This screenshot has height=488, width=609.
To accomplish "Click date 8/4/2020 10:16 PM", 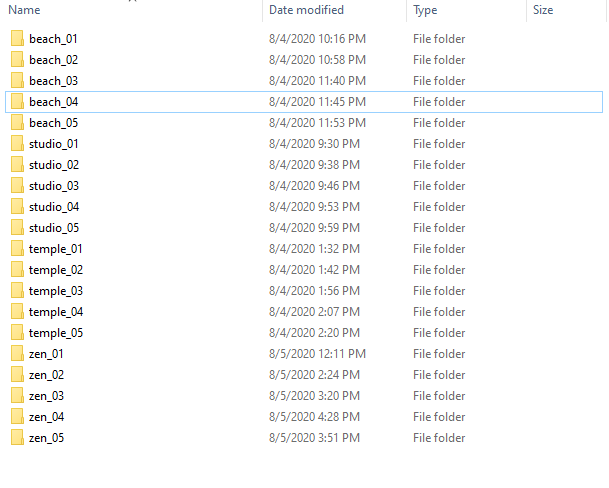I will [x=317, y=39].
